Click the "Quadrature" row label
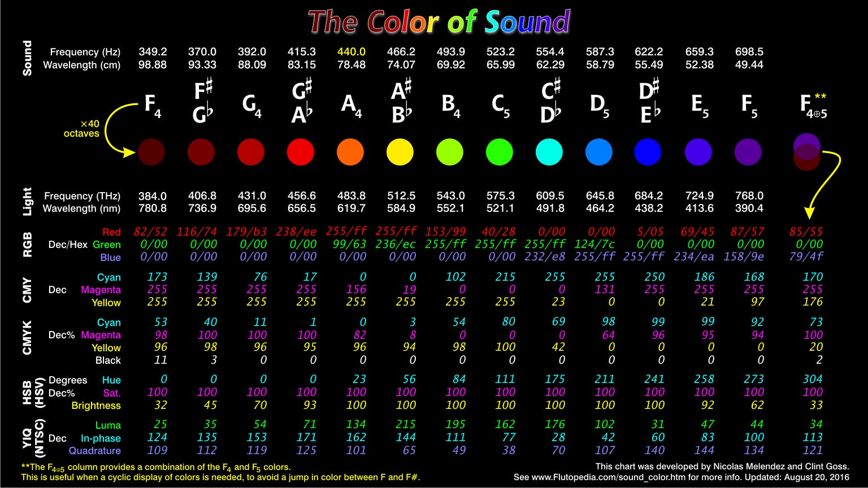This screenshot has width=868, height=488. (x=95, y=451)
